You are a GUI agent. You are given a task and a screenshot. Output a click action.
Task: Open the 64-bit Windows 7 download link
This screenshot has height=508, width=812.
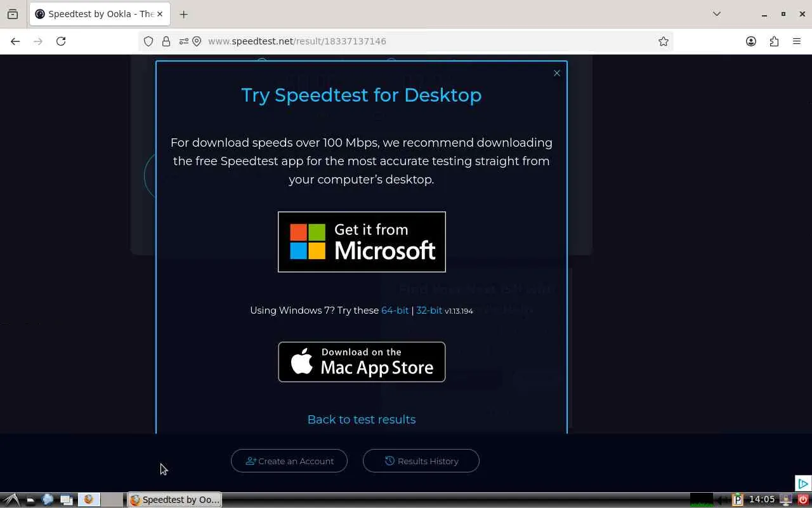(x=395, y=311)
